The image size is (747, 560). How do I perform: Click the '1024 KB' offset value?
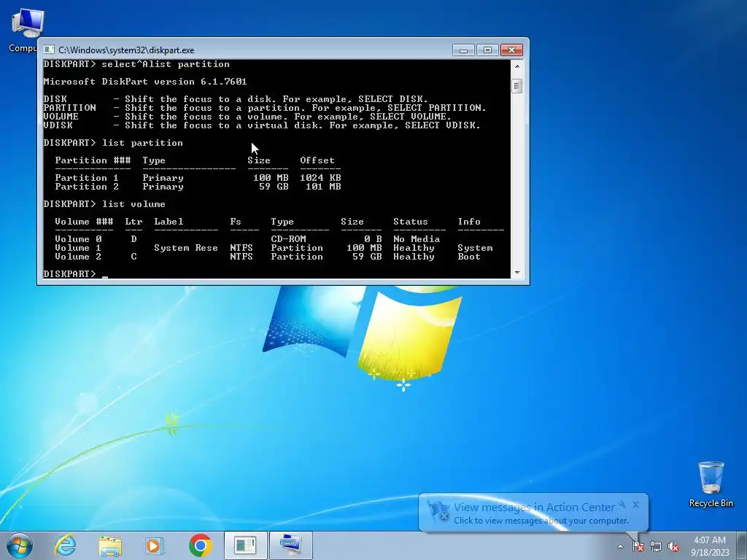[x=320, y=178]
